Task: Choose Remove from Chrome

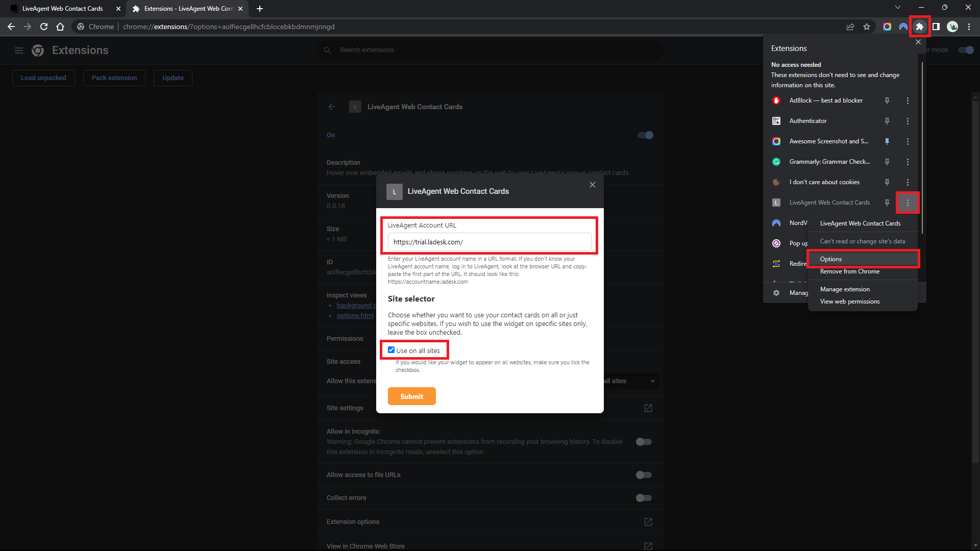Action: (x=849, y=271)
